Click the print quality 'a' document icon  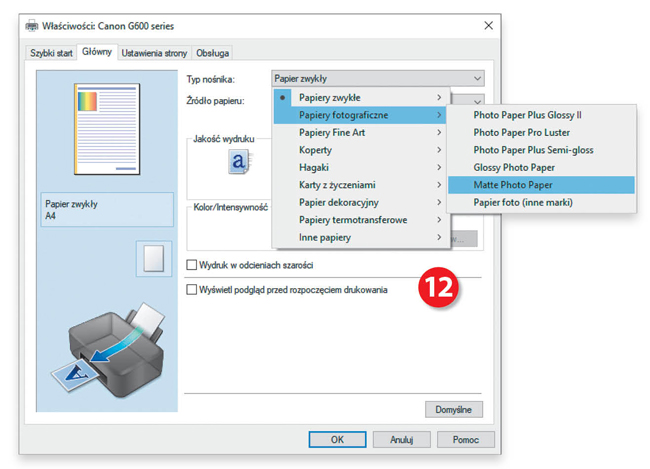click(239, 161)
